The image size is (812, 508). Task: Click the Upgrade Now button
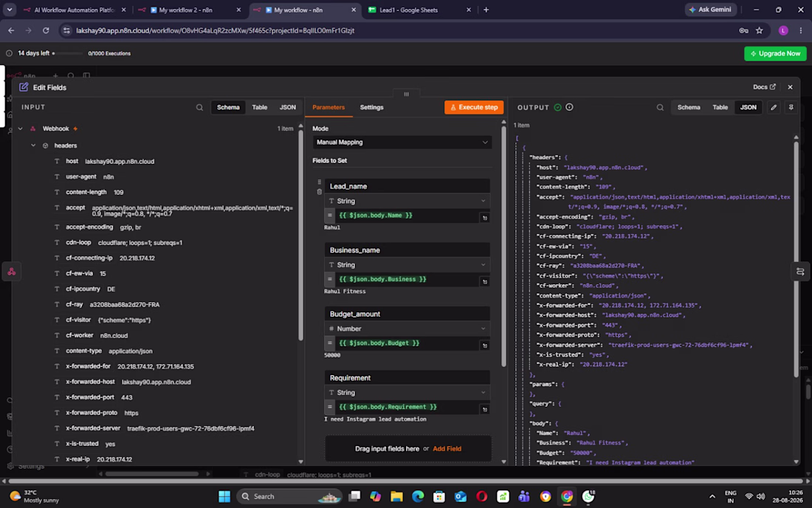click(x=774, y=53)
